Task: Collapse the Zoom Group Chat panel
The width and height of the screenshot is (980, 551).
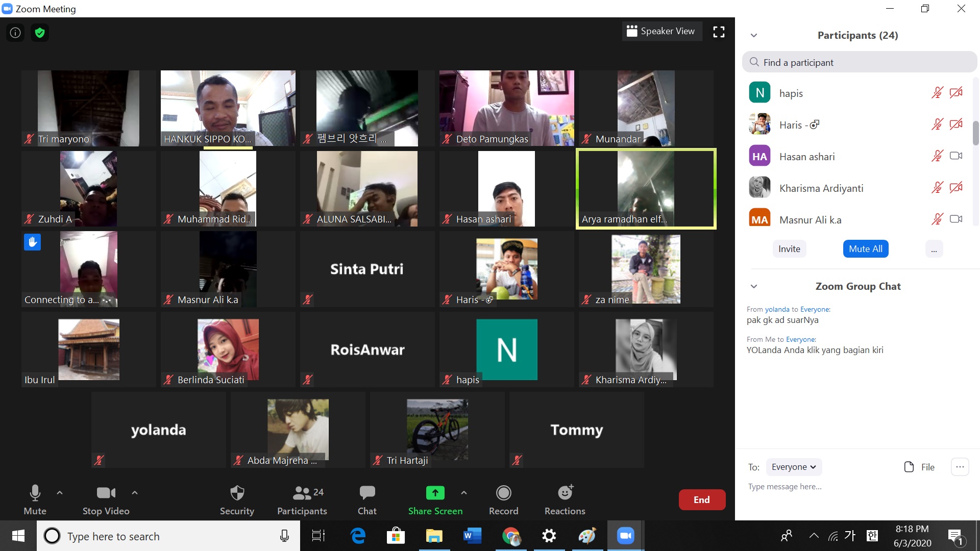Action: pyautogui.click(x=754, y=286)
